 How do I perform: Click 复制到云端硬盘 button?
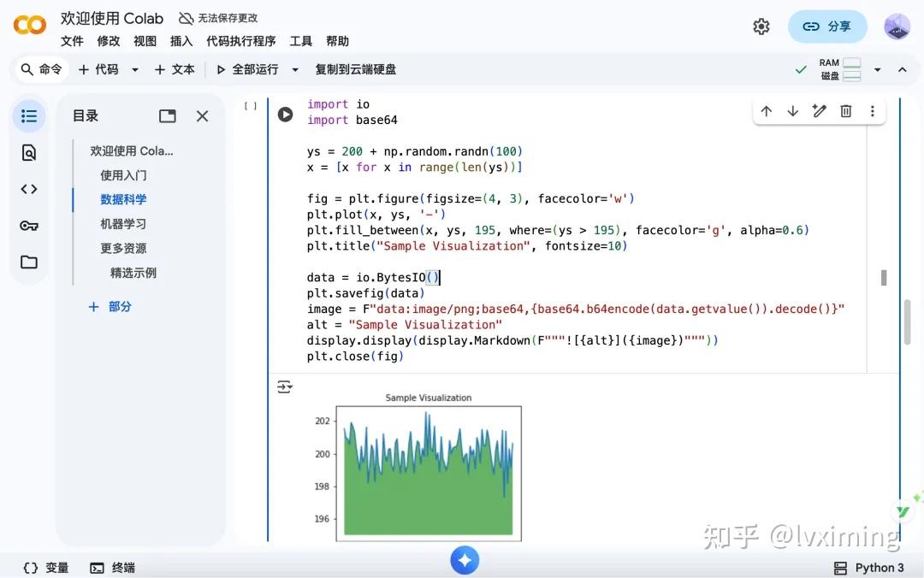click(x=355, y=69)
